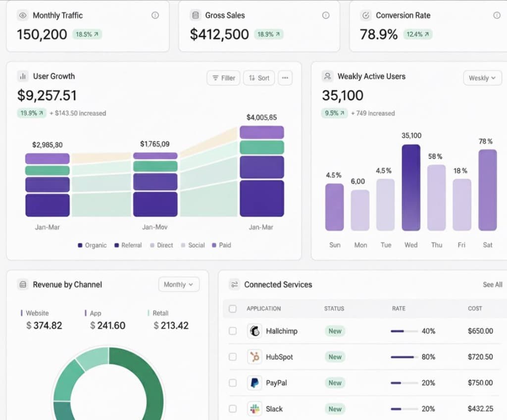Click the Filter button
Image resolution: width=507 pixels, height=420 pixels.
point(223,78)
